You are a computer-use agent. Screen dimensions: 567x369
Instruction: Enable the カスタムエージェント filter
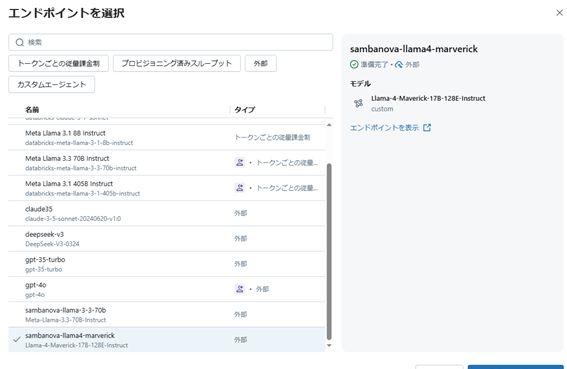[x=52, y=85]
